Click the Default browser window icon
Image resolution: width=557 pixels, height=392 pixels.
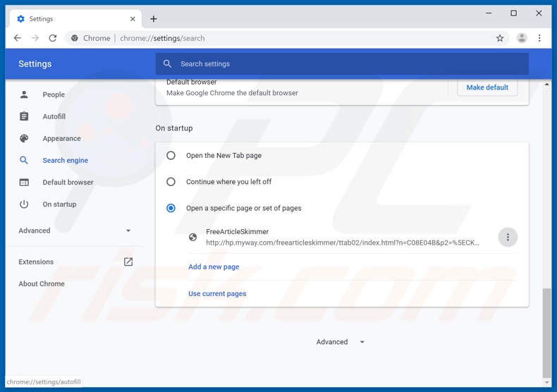pos(24,182)
